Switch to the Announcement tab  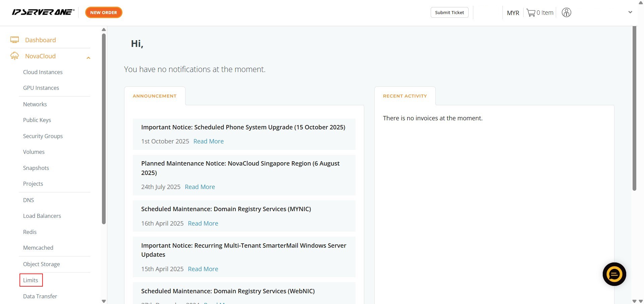pos(155,96)
